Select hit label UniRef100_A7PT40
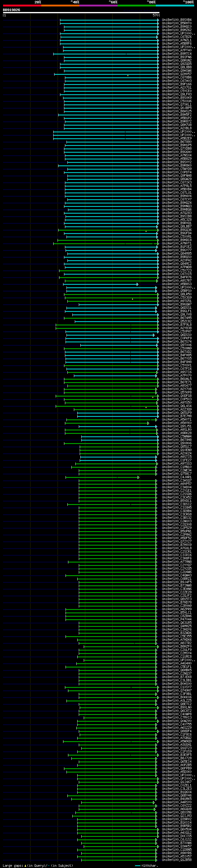Screen dimensions: 197x868 177,50
